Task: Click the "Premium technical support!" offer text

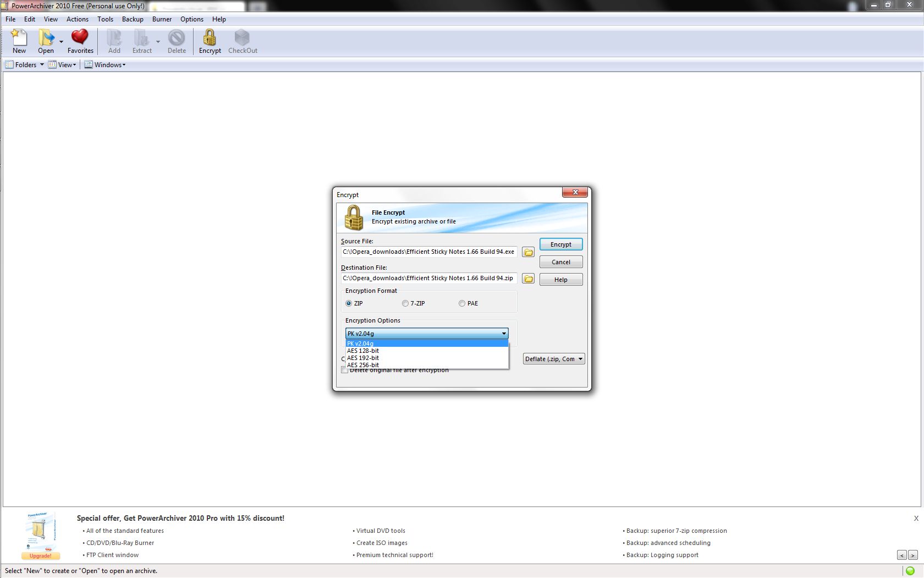Action: 395,555
